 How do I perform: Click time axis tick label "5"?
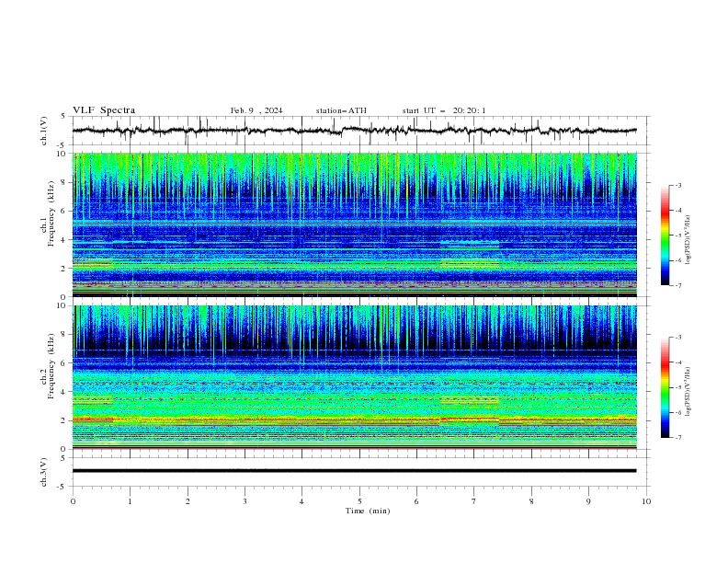tap(359, 501)
